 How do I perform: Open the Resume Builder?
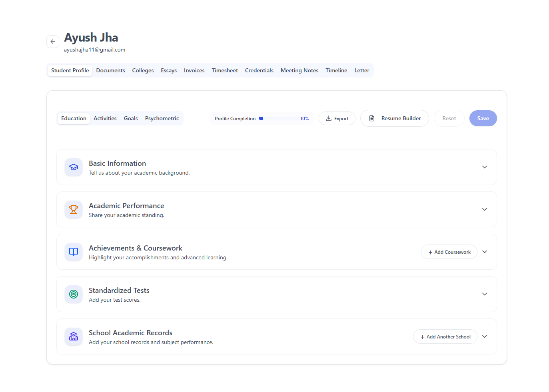(x=395, y=118)
